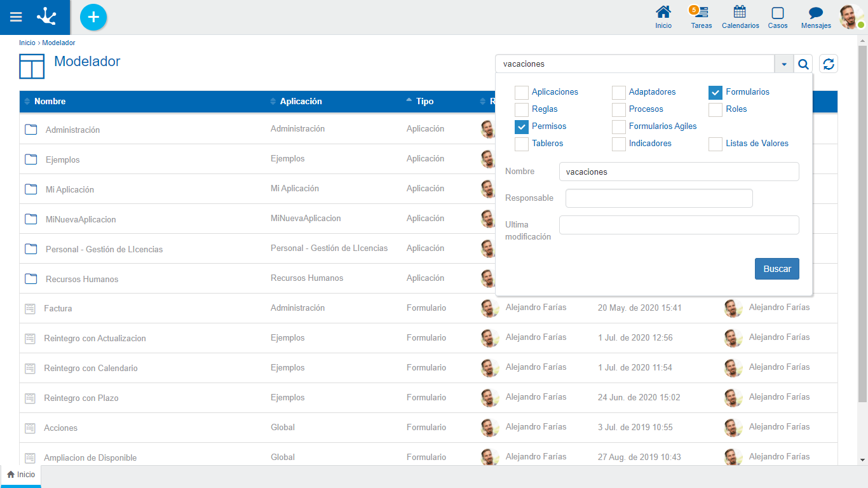Click the vacaciones main search field
The width and height of the screenshot is (868, 488).
point(635,64)
